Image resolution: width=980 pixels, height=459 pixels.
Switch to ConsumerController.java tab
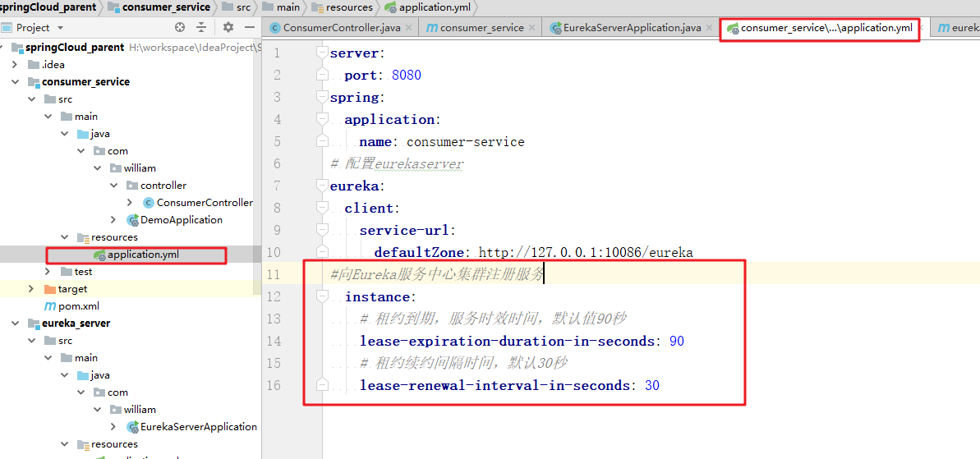pos(342,27)
